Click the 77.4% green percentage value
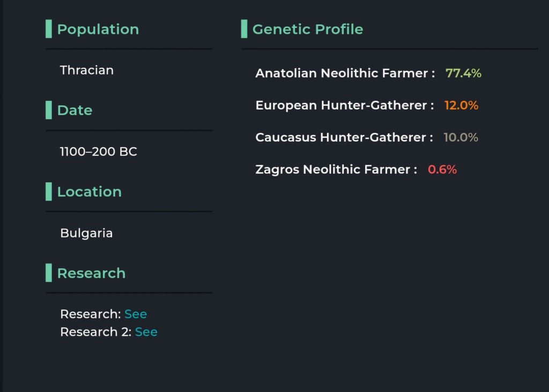 pyautogui.click(x=463, y=73)
